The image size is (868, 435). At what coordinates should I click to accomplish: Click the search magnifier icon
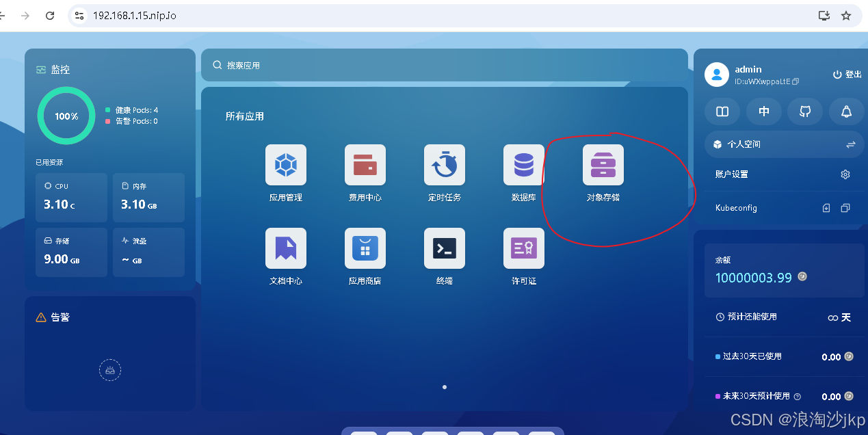pos(218,65)
